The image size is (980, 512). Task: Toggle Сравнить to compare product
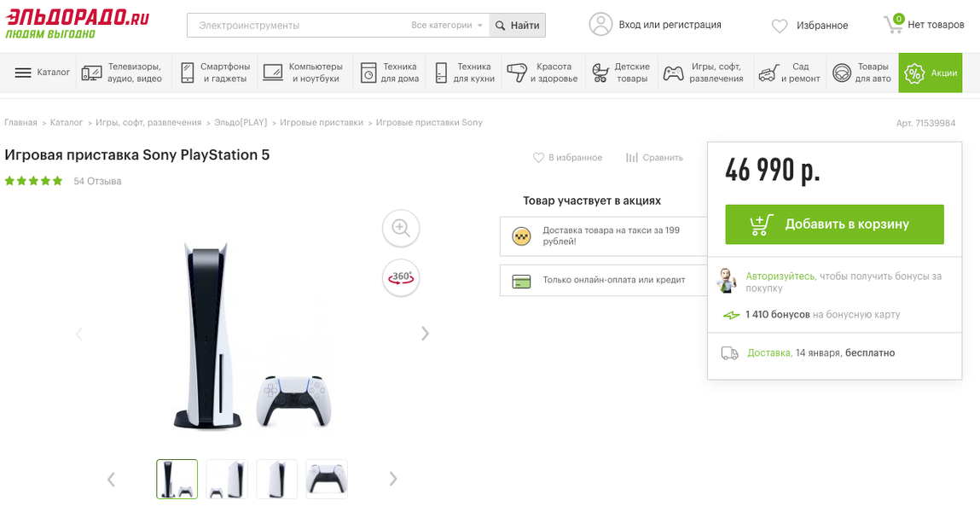[x=654, y=158]
